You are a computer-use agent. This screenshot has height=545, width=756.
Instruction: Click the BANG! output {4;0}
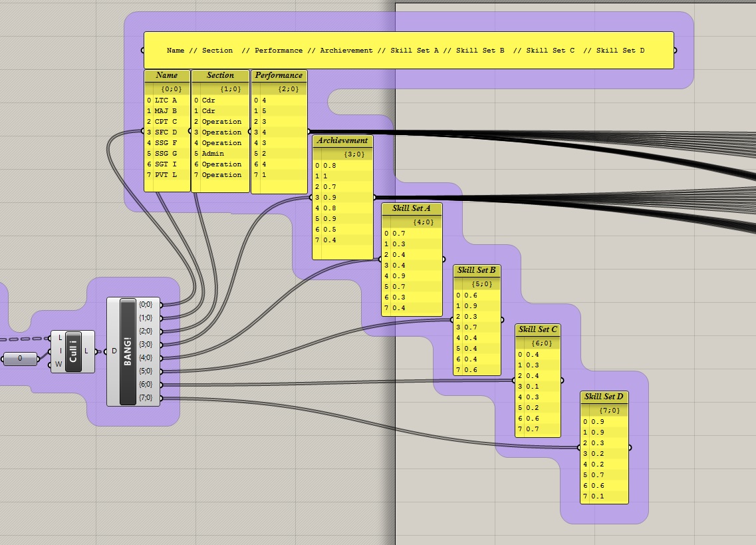(146, 358)
